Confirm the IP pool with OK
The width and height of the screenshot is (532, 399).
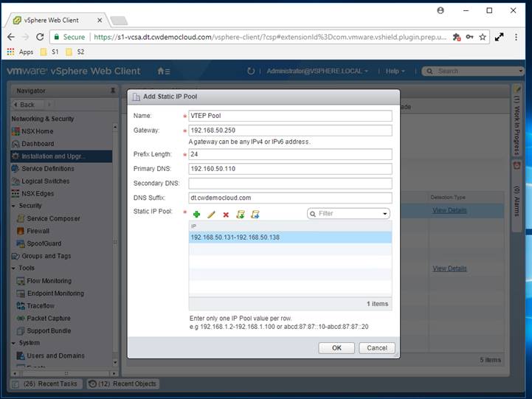tap(336, 348)
